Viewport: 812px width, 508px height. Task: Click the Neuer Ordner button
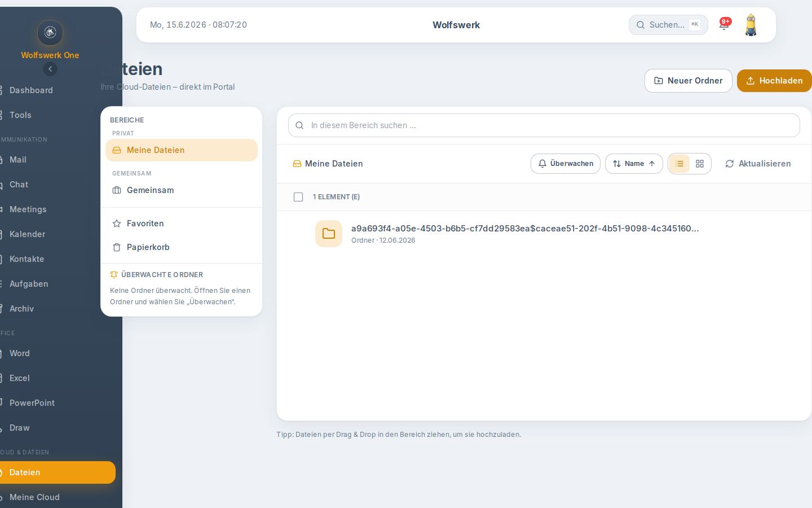[689, 81]
